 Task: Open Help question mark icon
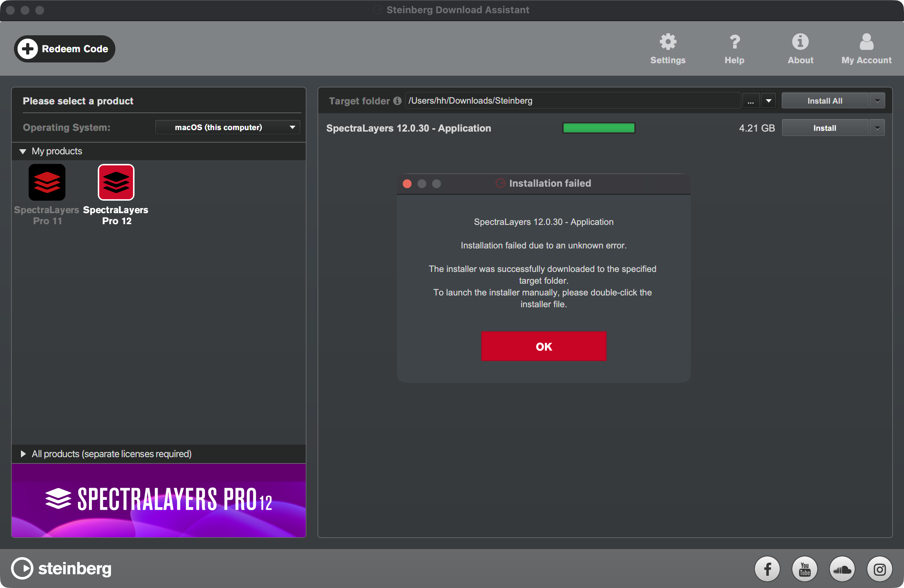click(x=734, y=42)
